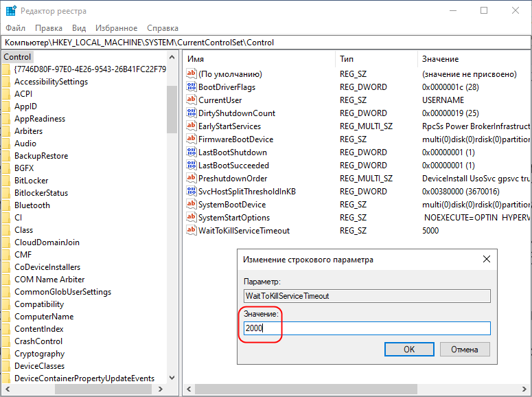Click the values pane's horizontal scroll left arrow
The width and height of the screenshot is (532, 397).
[189, 389]
